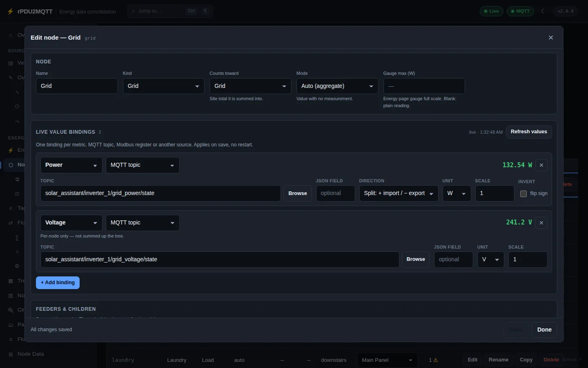Click the Name field containing Grid
The image size is (588, 368).
[x=77, y=86]
